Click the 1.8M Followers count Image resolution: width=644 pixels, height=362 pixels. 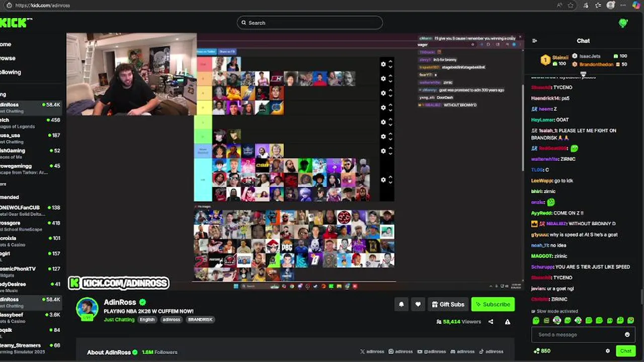click(159, 352)
